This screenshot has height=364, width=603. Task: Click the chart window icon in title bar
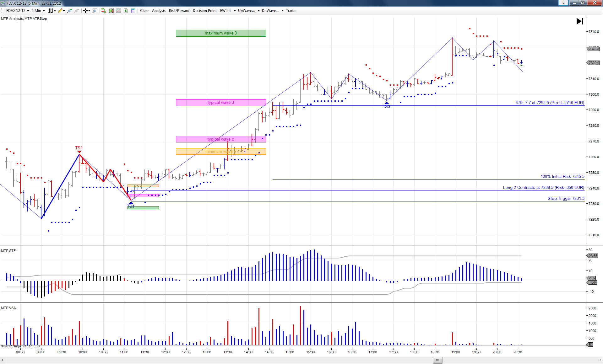[3, 3]
